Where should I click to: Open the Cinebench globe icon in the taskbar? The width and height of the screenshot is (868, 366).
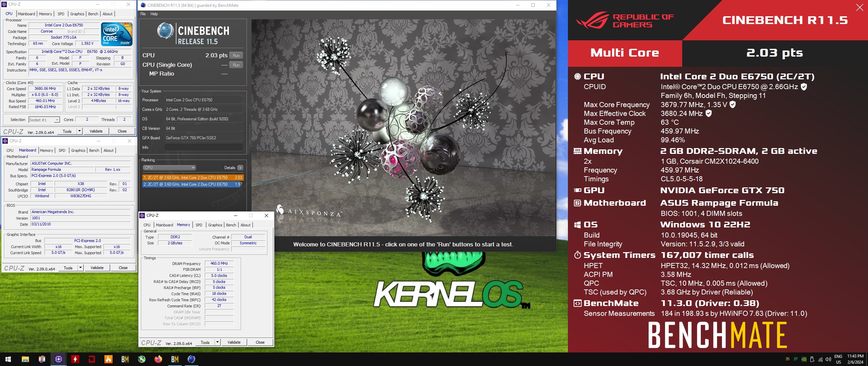[x=192, y=359]
